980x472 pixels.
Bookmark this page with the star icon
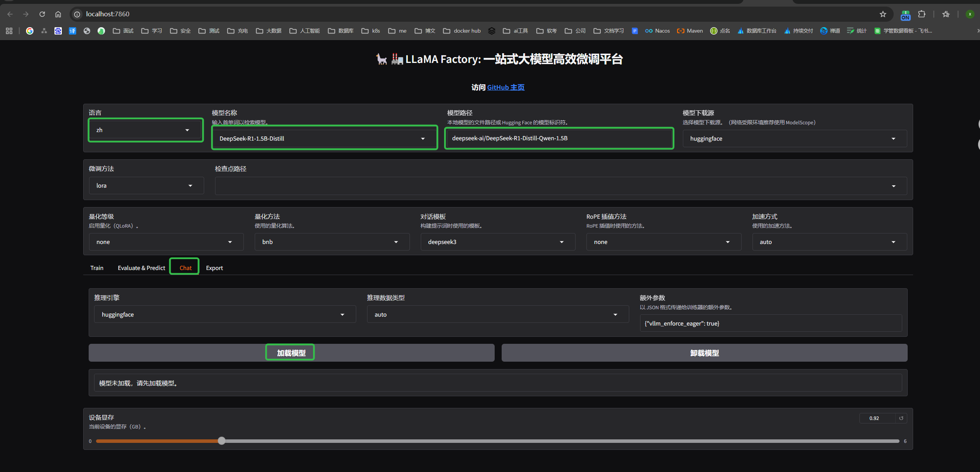click(883, 14)
